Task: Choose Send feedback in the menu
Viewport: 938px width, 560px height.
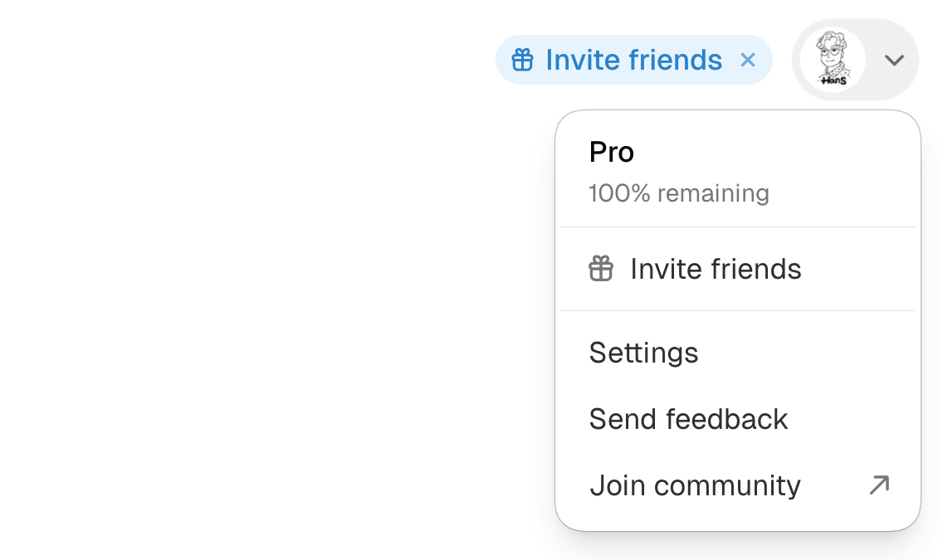Action: 738,419
